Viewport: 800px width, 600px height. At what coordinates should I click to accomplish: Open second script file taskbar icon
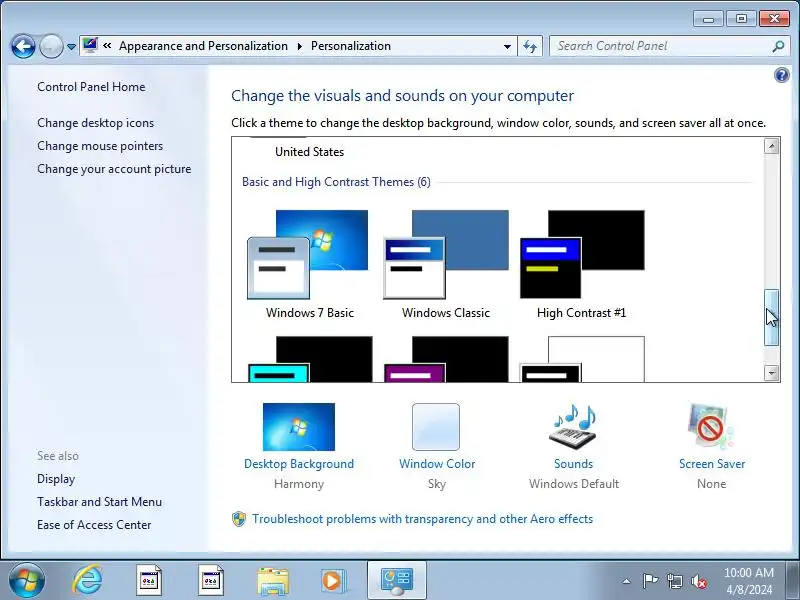click(x=211, y=581)
